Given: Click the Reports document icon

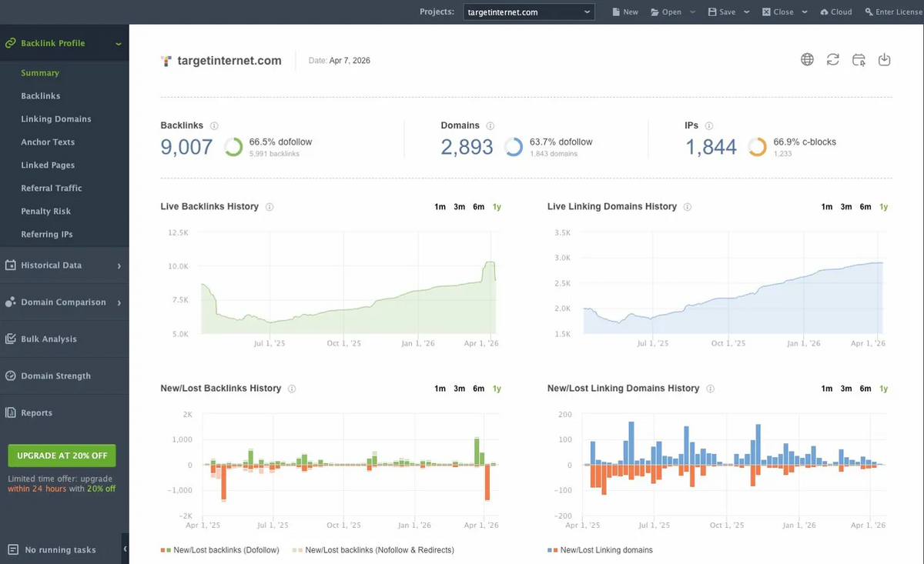Looking at the screenshot, I should pos(11,412).
